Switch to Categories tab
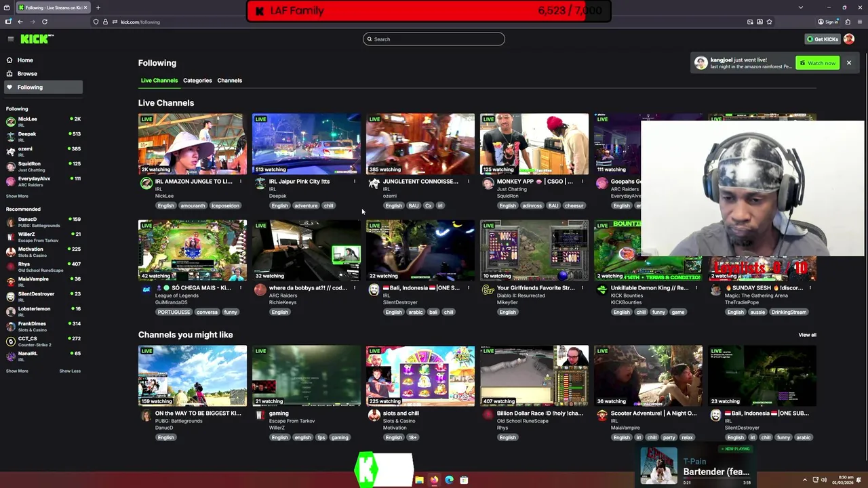 click(x=197, y=81)
